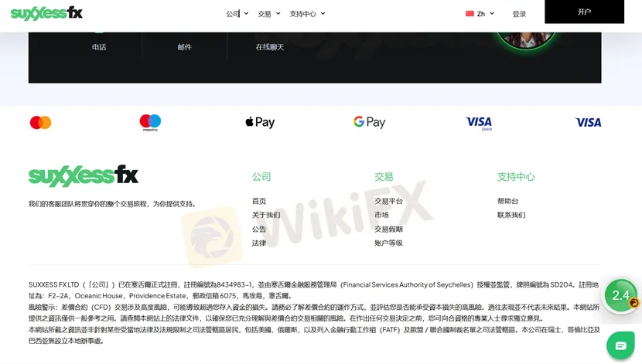The image size is (642, 364).
Task: Click the large footer SuxxessFX logo
Action: pyautogui.click(x=83, y=176)
